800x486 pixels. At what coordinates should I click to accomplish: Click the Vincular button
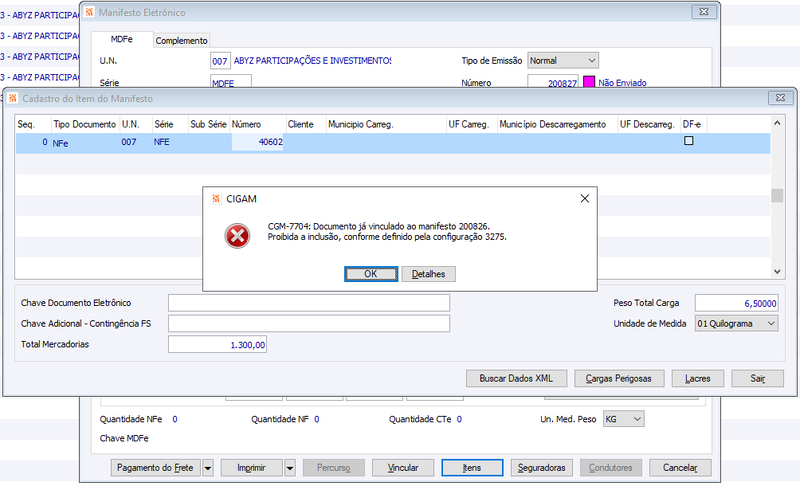403,468
